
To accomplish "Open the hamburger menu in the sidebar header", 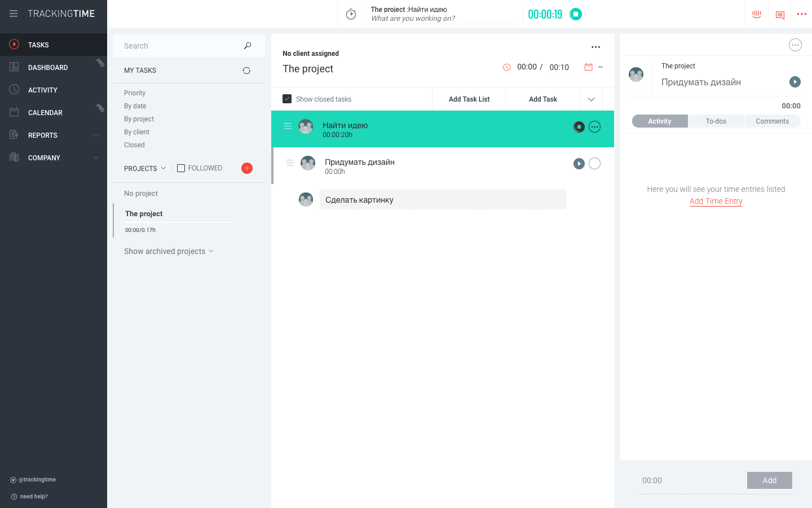I will 14,14.
